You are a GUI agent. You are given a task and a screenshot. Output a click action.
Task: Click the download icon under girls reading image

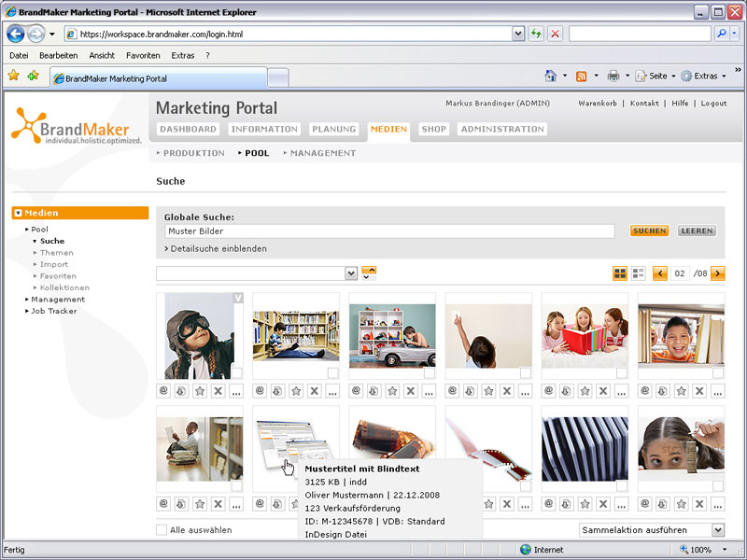point(567,390)
